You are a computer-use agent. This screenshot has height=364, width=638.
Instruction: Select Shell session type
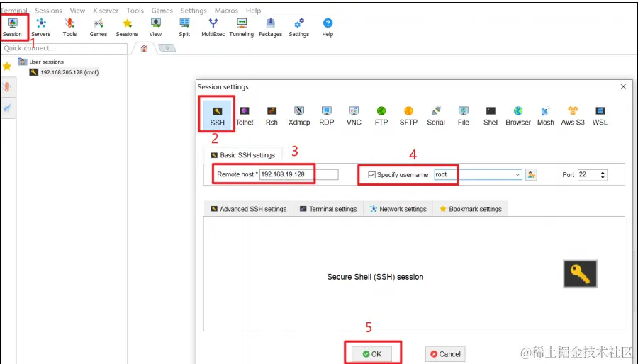tap(491, 115)
